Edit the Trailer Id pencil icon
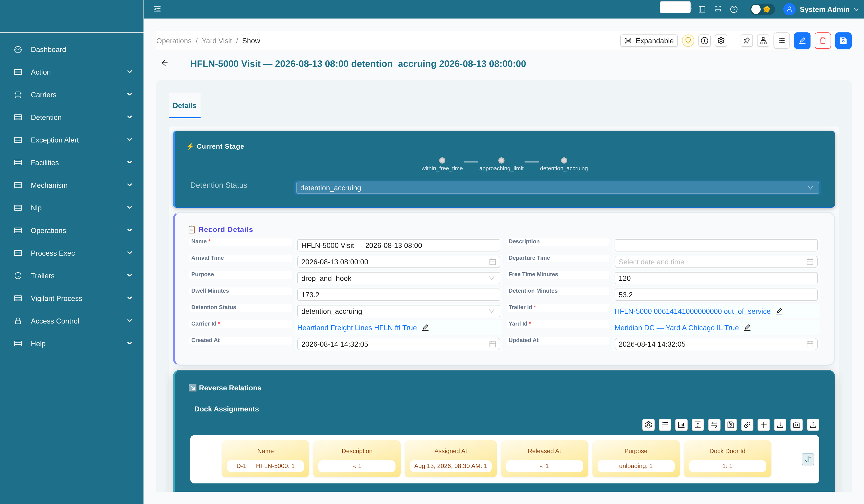864x504 pixels. (x=779, y=311)
